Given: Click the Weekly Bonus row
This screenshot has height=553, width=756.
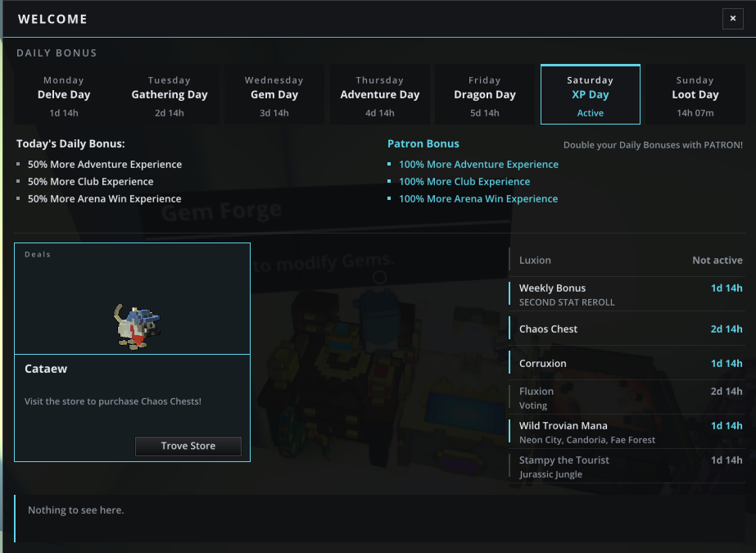Looking at the screenshot, I should 627,294.
